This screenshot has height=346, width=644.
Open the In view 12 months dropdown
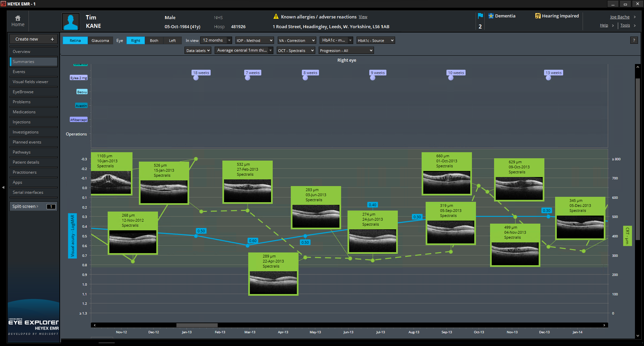[216, 40]
